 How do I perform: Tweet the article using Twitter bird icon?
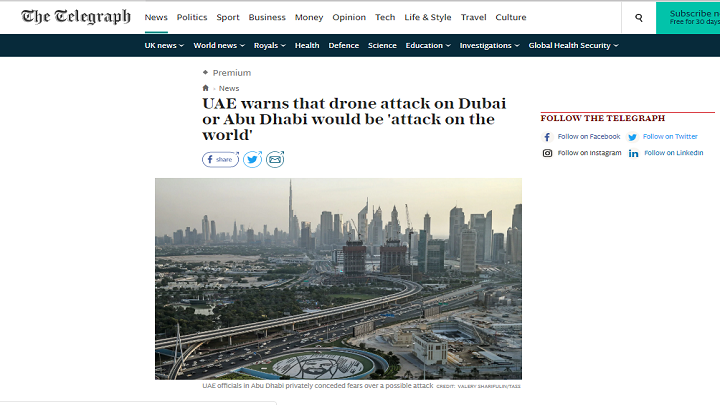tap(252, 159)
